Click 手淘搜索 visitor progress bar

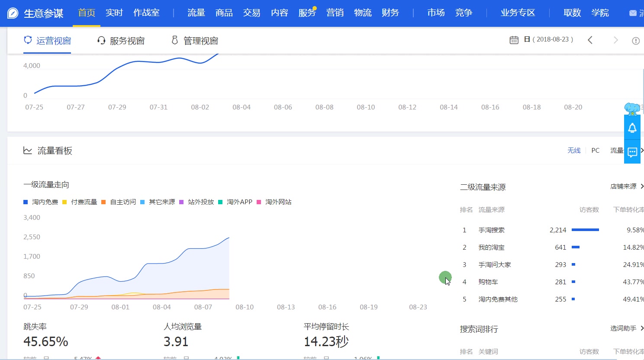[585, 230]
